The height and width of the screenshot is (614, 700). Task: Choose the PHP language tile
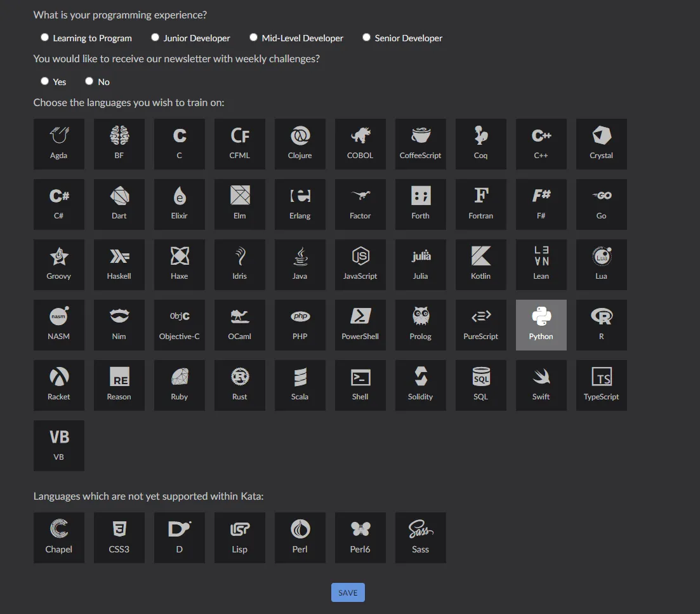click(x=300, y=325)
